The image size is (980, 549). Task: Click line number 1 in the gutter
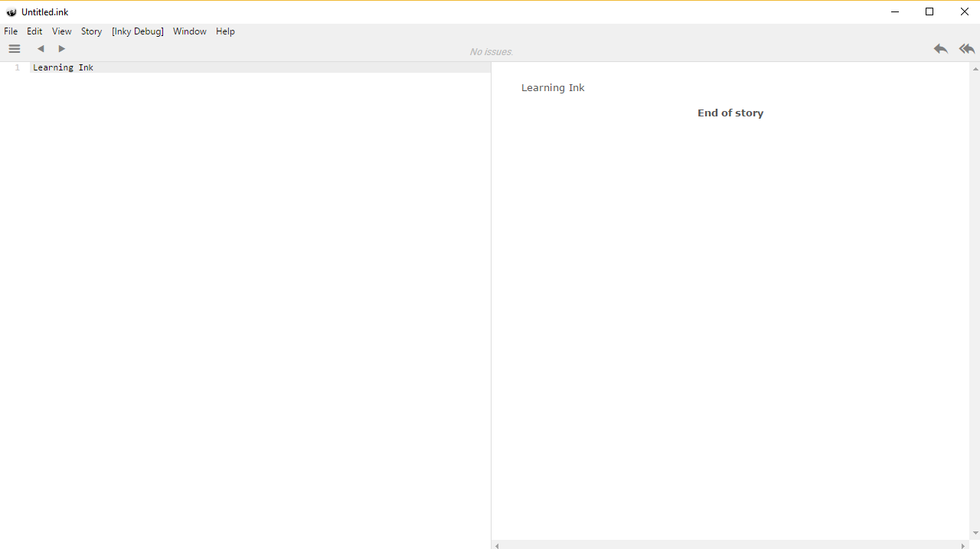tap(17, 67)
